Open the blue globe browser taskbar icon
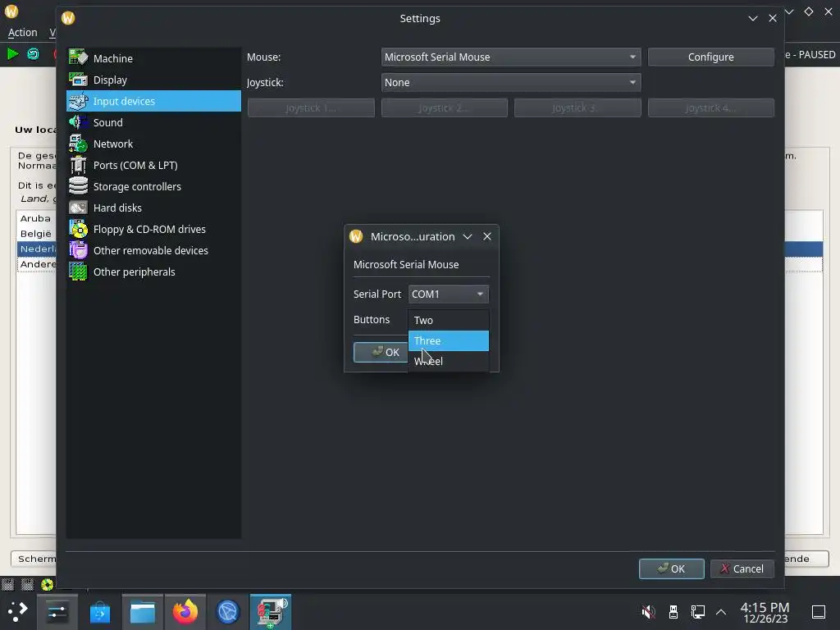The image size is (840, 630). [x=228, y=612]
